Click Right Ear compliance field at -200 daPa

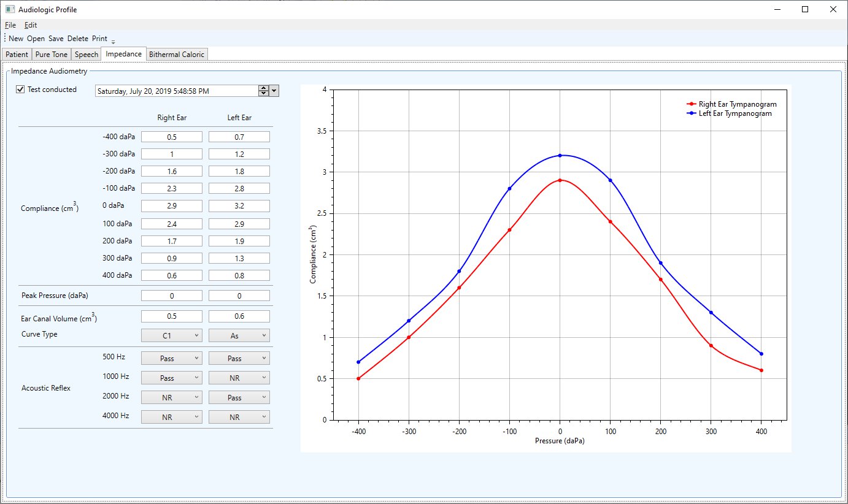tap(172, 171)
